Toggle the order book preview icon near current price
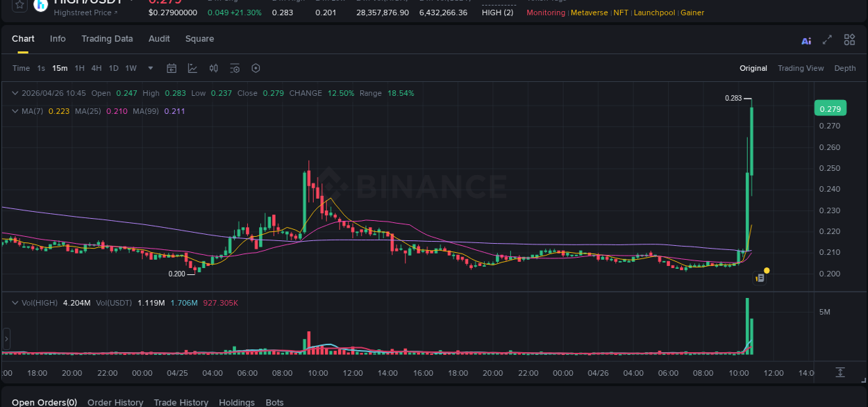Screen dimensions: 868x407 tap(759, 277)
